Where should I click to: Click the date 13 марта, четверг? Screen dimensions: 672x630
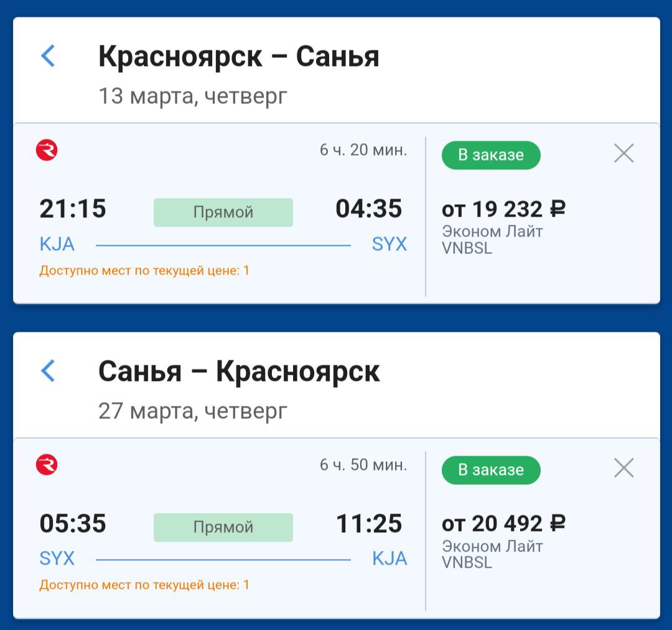coord(193,96)
